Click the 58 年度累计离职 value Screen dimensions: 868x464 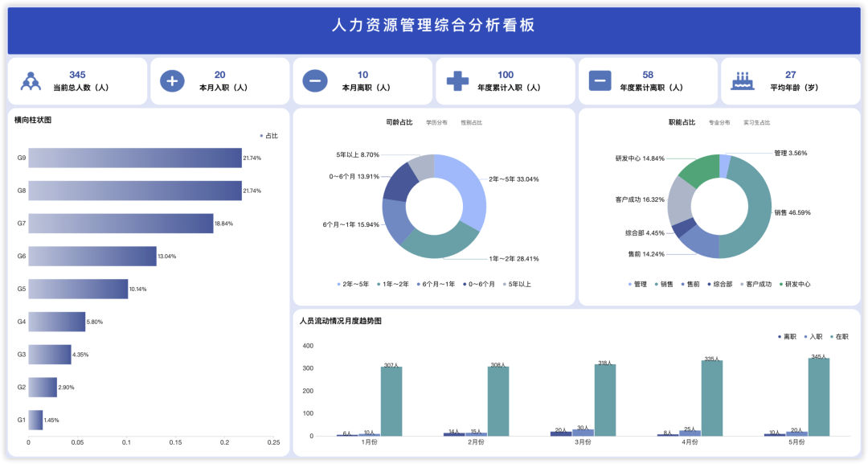click(649, 75)
